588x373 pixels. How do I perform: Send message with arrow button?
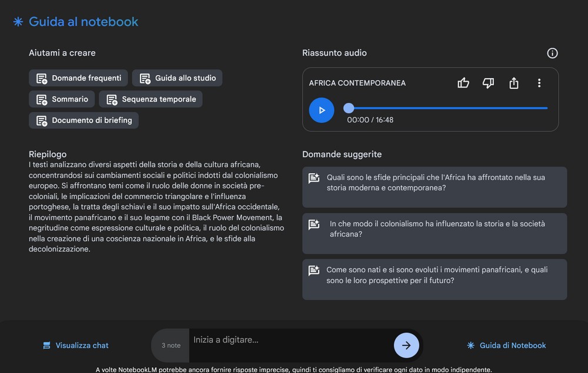click(406, 345)
